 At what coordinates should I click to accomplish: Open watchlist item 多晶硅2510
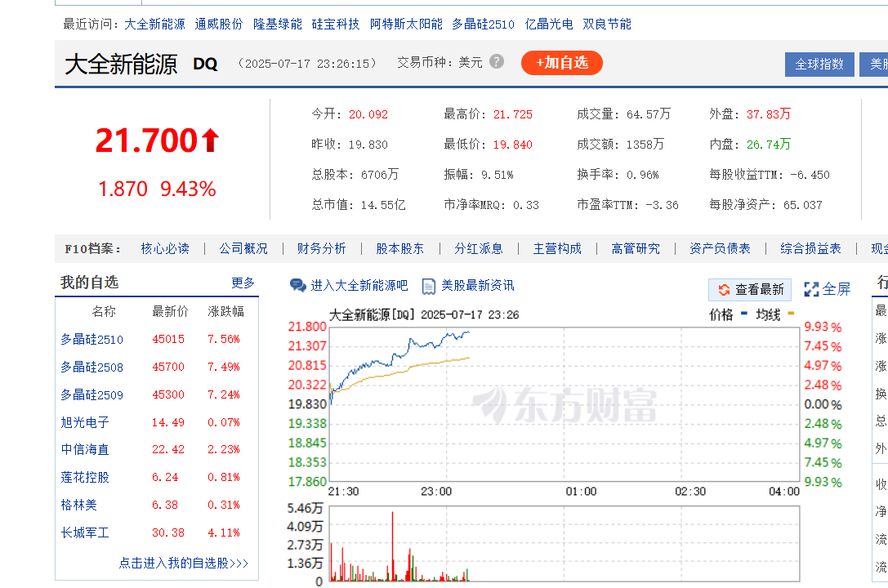[91, 340]
